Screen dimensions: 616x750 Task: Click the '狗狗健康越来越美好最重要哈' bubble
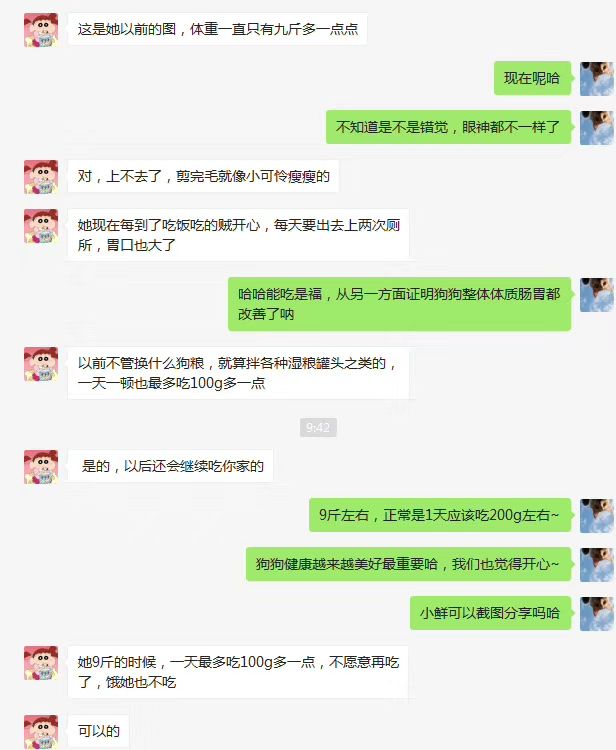point(408,564)
